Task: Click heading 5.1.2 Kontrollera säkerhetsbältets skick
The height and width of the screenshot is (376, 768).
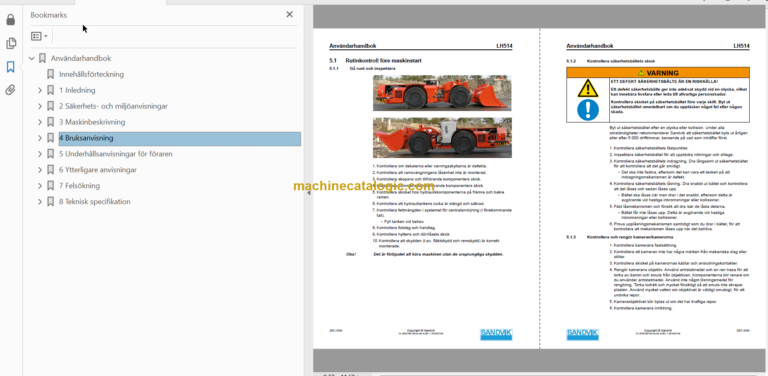Action: [x=610, y=61]
